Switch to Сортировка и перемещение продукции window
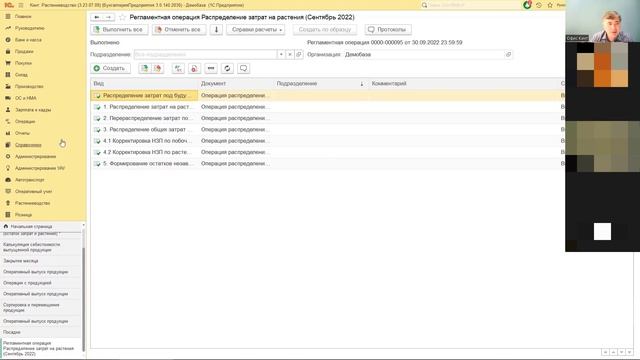Image resolution: width=640 pixels, height=360 pixels. [x=41, y=307]
